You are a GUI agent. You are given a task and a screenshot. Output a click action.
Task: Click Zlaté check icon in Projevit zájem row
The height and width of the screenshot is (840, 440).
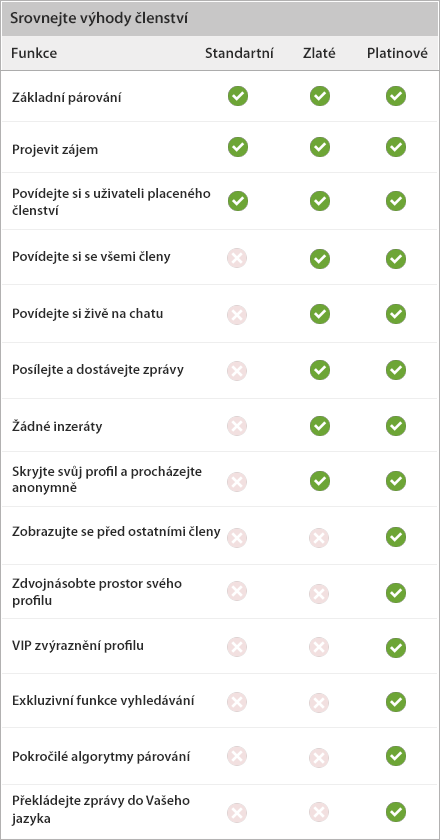[x=320, y=147]
